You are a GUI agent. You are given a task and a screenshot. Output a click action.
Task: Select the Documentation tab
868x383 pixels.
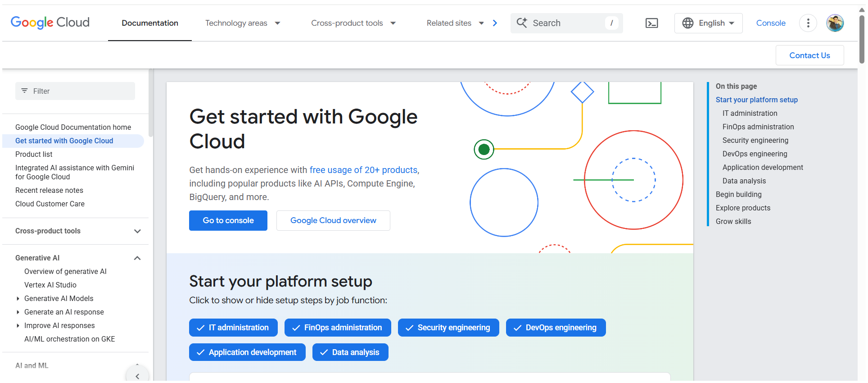[x=150, y=23]
